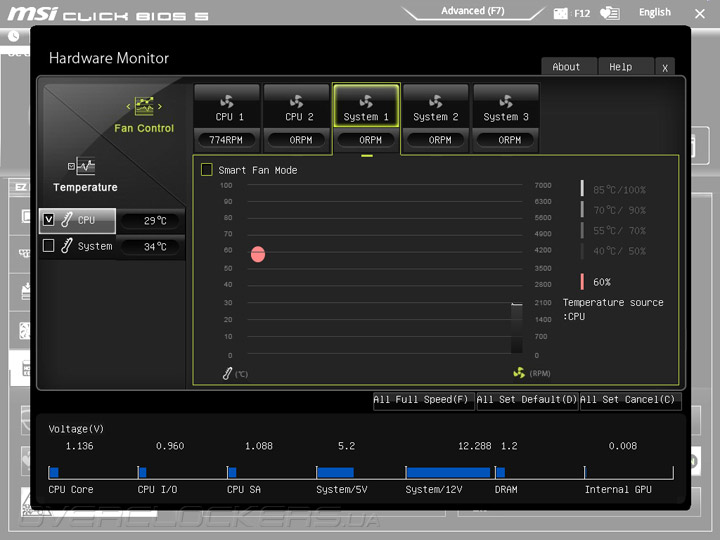Screen dimensions: 720x540
Task: Click Advanced (F7) mode switch
Action: pos(473,11)
